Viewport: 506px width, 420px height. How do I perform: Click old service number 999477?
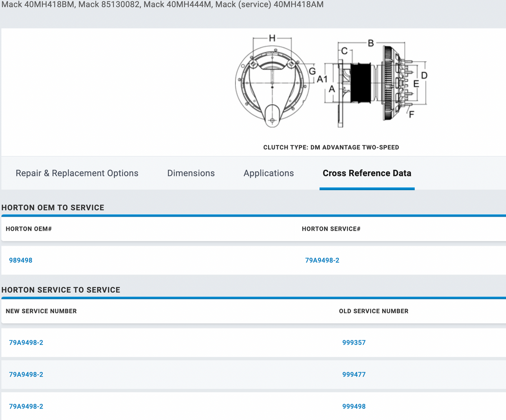[x=354, y=374]
